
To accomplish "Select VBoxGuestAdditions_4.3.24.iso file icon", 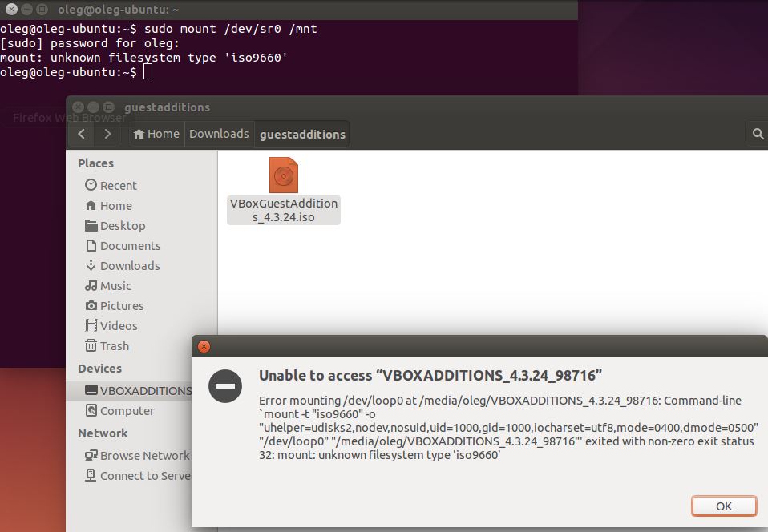I will coord(284,175).
